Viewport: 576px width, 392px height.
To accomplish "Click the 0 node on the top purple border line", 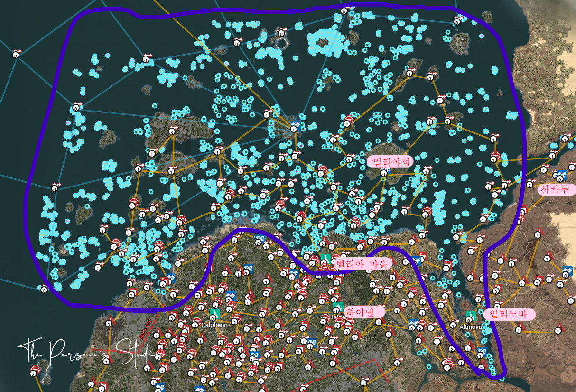I will pyautogui.click(x=344, y=10).
